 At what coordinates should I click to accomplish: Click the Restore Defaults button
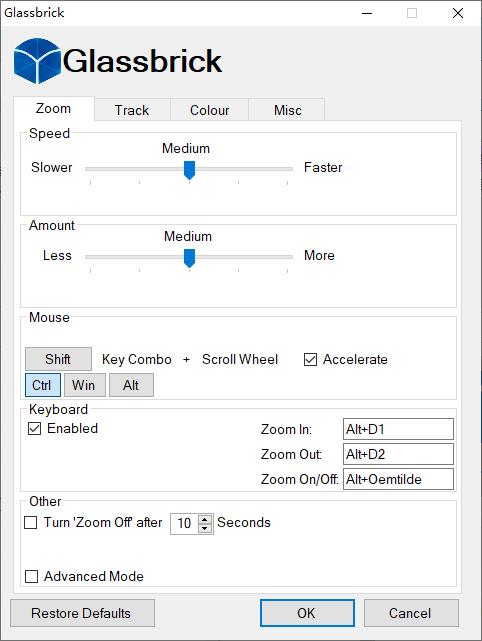(x=82, y=613)
